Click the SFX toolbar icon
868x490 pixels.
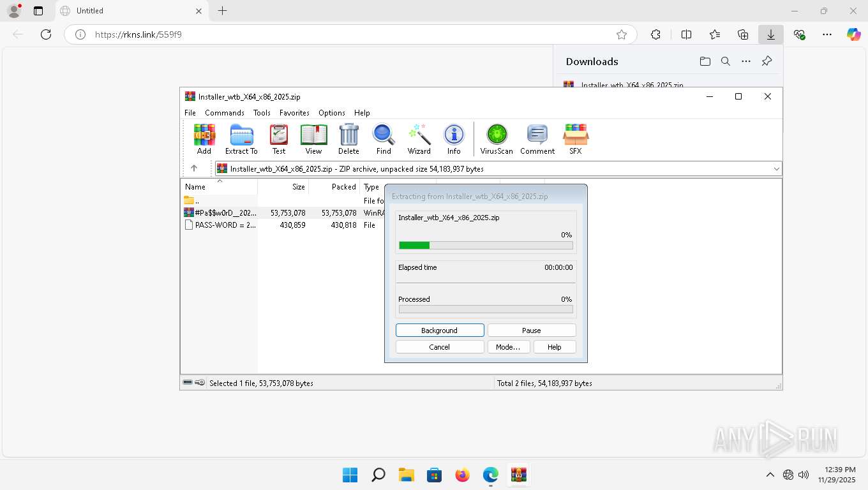coord(575,139)
